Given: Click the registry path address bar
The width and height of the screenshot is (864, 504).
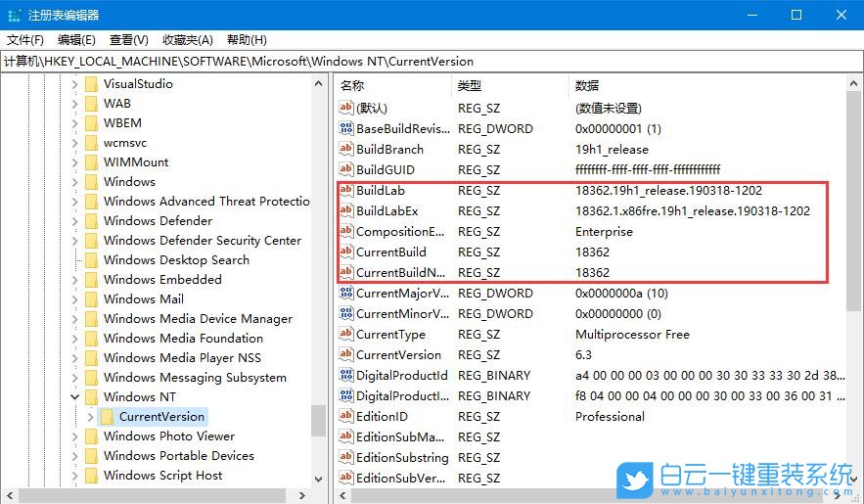Looking at the screenshot, I should (432, 61).
